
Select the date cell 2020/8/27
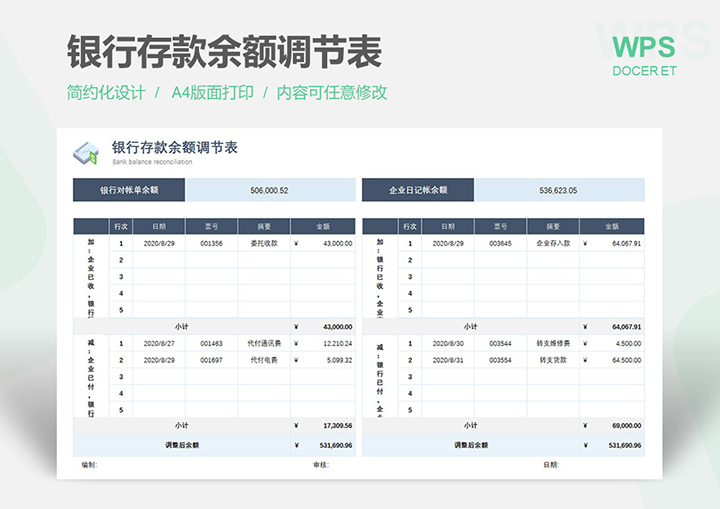coord(159,343)
